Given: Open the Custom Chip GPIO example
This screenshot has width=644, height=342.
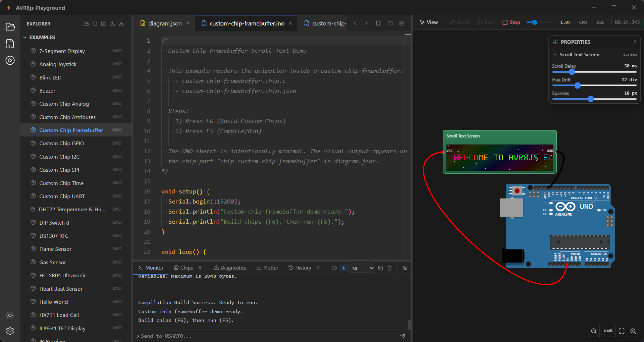Looking at the screenshot, I should pyautogui.click(x=76, y=143).
